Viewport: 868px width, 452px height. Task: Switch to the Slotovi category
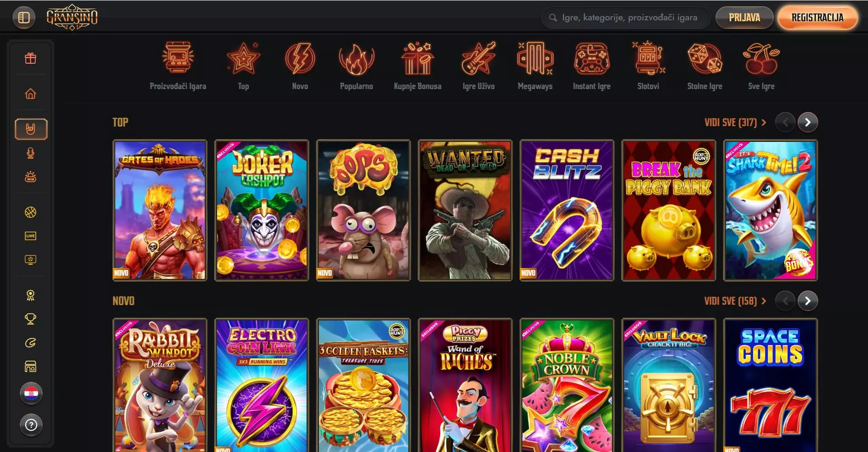(x=648, y=66)
